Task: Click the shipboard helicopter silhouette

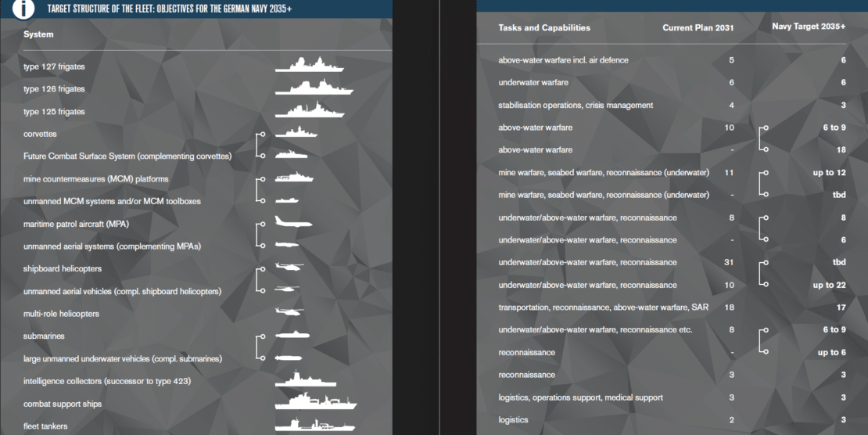Action: point(287,268)
